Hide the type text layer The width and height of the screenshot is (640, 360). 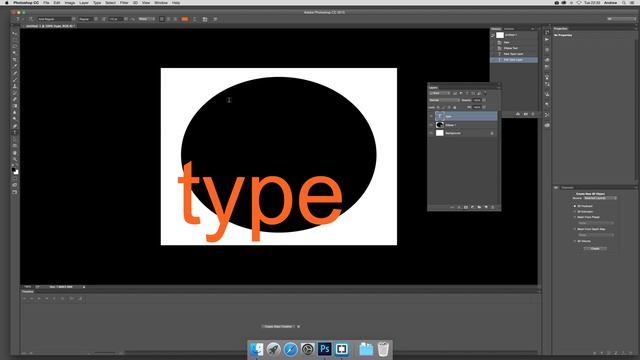click(431, 116)
